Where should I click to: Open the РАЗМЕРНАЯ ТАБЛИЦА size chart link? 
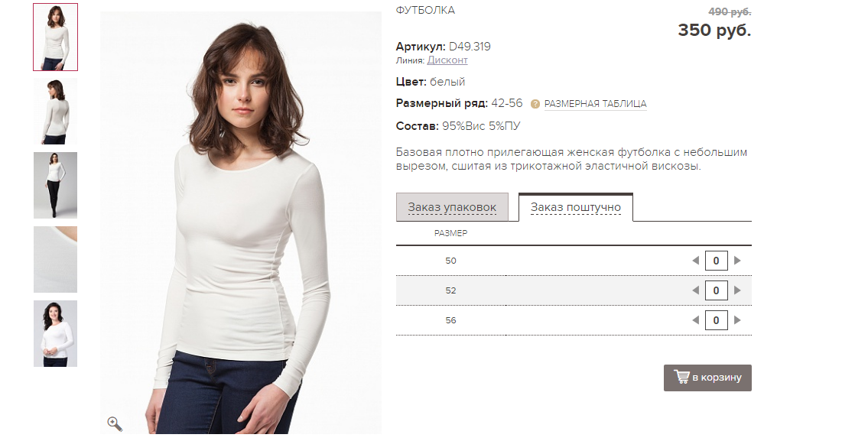coord(595,104)
